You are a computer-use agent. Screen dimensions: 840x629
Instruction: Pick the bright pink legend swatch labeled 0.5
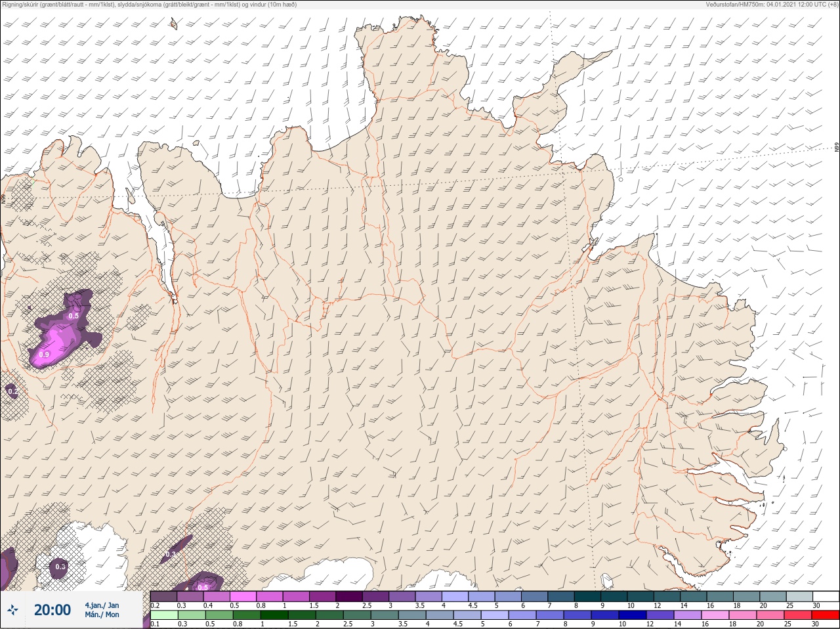(x=243, y=596)
